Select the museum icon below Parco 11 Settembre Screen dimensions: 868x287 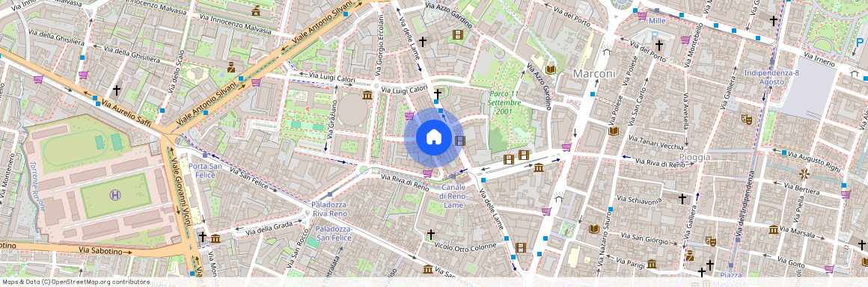(x=539, y=167)
